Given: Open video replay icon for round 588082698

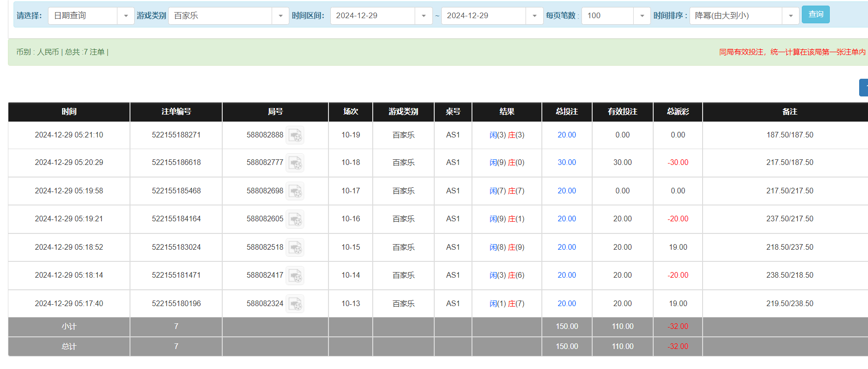Looking at the screenshot, I should (x=295, y=191).
